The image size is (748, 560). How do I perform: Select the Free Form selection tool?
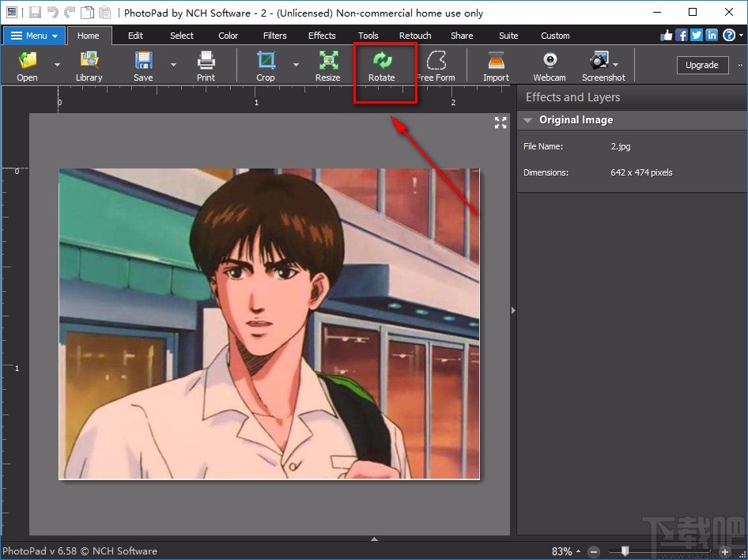point(436,61)
